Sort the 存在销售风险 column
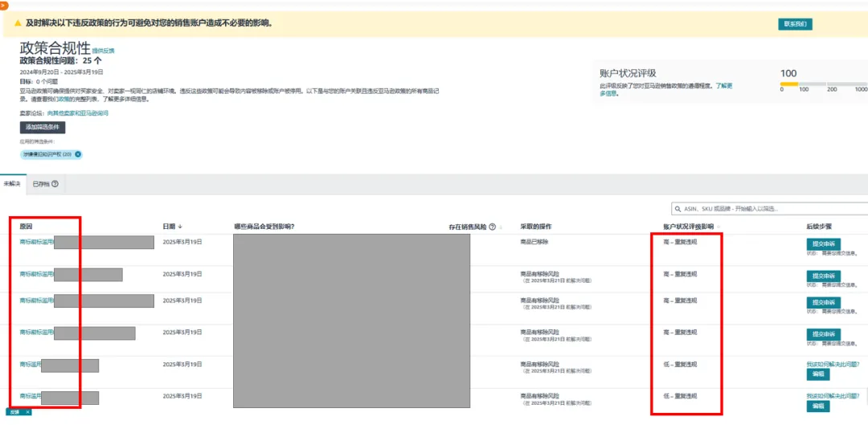The width and height of the screenshot is (868, 425). pos(502,227)
